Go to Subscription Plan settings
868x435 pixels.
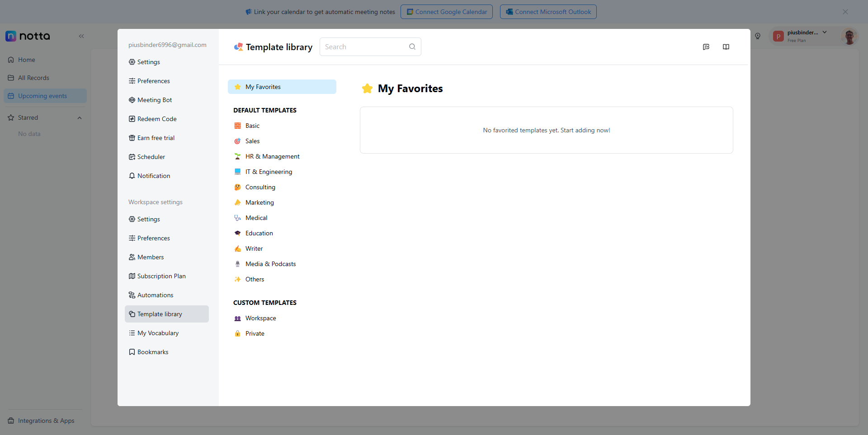tap(161, 276)
